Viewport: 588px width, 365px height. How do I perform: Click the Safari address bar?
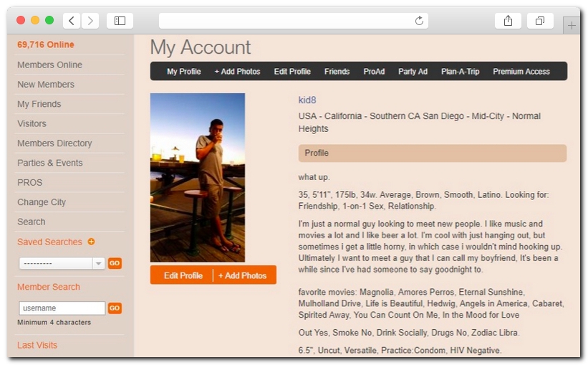tap(286, 21)
